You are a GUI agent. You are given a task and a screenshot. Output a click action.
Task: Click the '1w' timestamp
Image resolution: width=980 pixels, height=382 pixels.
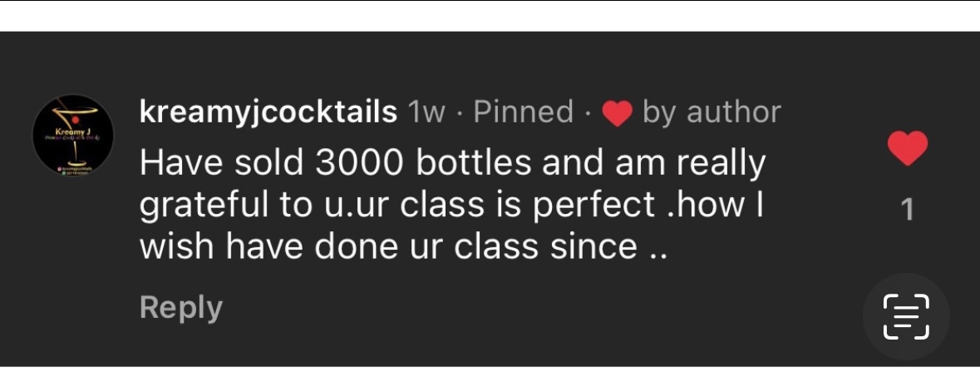[x=426, y=112]
